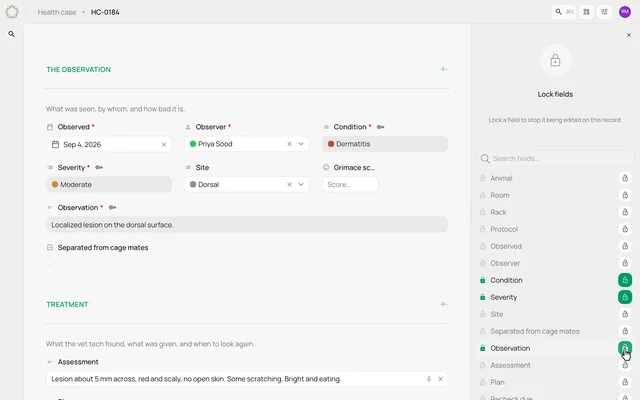
Task: Lock the Plan field
Action: click(x=625, y=382)
